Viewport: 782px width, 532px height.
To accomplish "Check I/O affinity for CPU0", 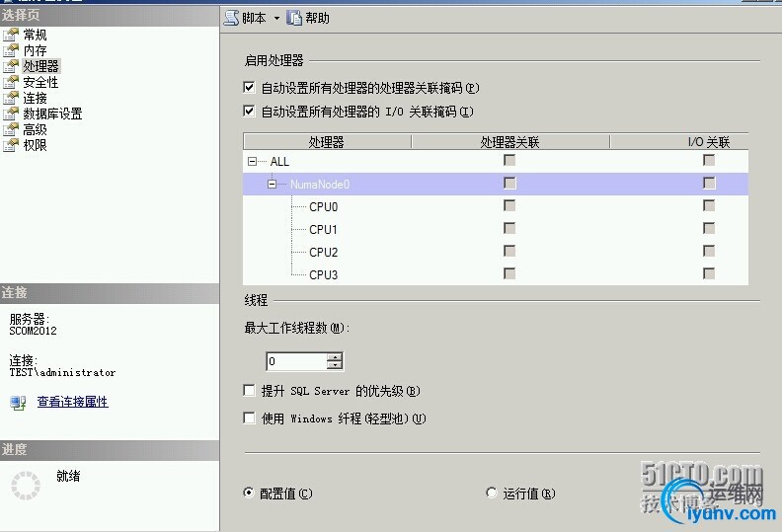I will point(709,205).
